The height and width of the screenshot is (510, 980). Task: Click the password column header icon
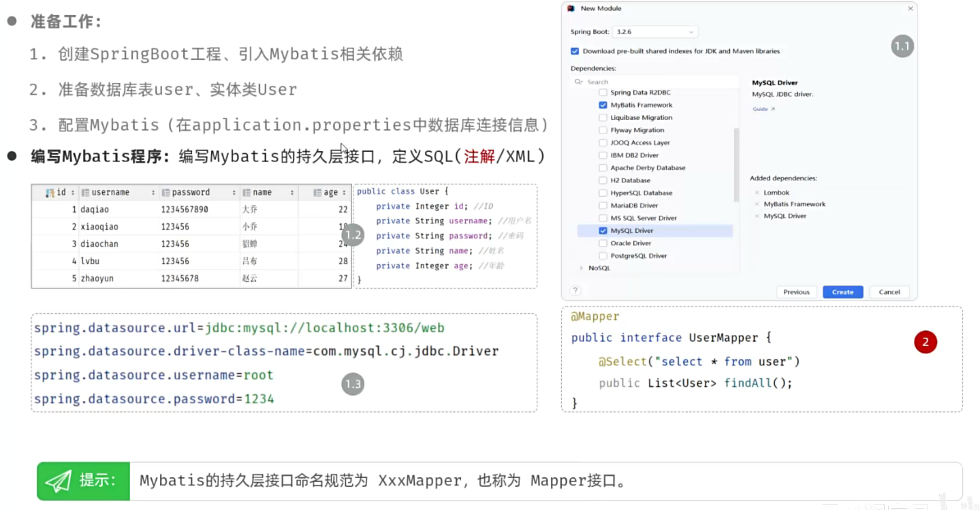pyautogui.click(x=165, y=193)
